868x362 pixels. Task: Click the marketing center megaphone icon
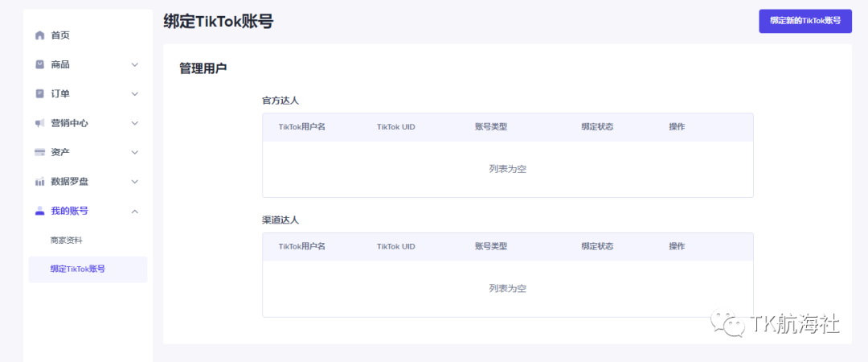39,123
